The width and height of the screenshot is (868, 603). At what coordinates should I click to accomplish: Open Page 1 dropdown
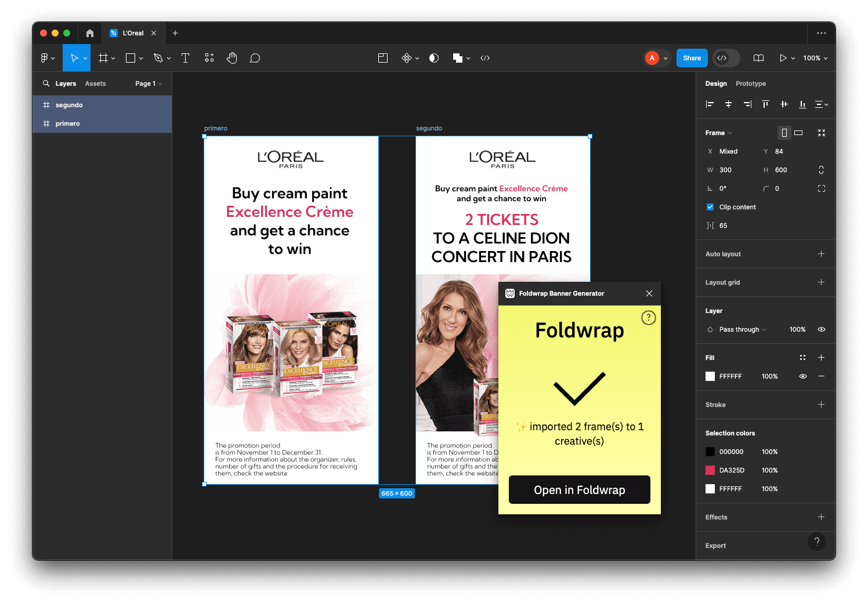pyautogui.click(x=149, y=83)
